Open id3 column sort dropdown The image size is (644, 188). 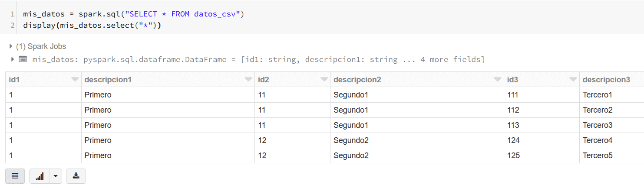point(573,79)
